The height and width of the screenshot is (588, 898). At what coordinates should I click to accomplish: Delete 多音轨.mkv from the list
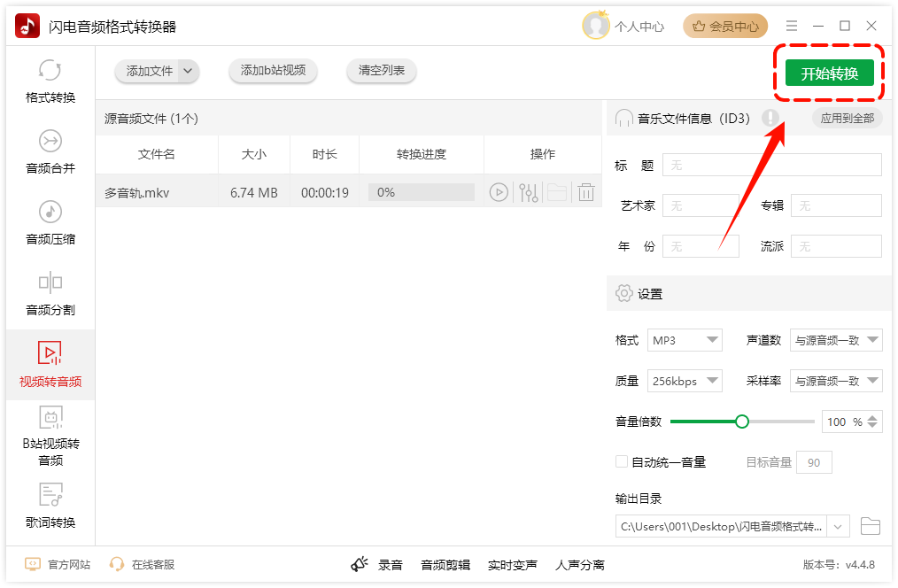click(586, 192)
